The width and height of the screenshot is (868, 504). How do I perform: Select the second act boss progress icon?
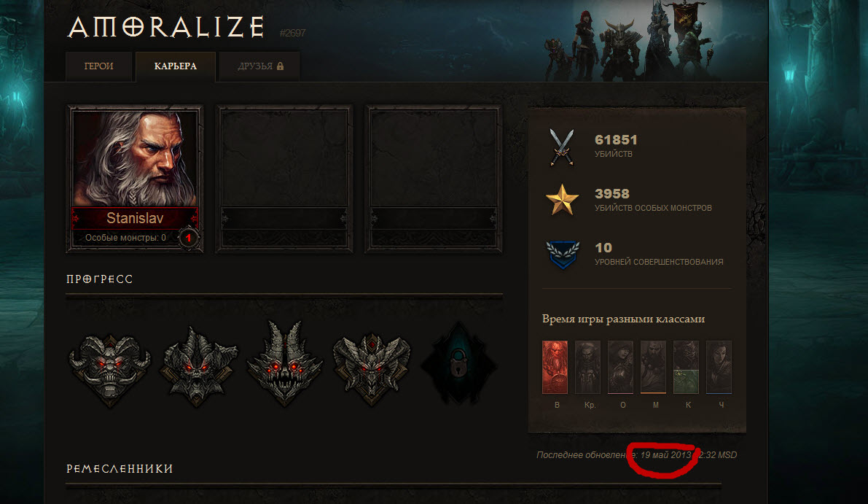tap(198, 367)
